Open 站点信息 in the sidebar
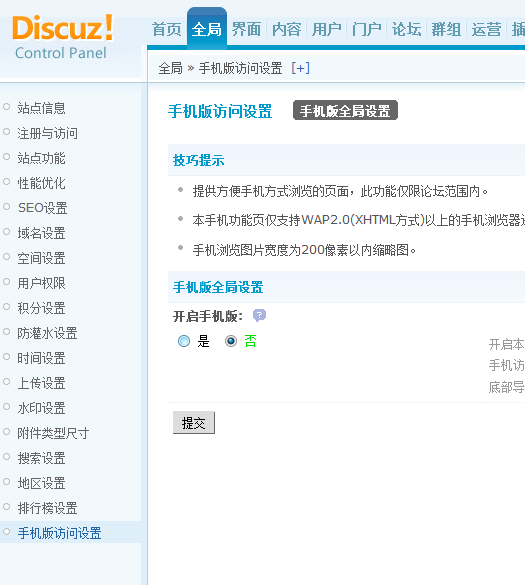The height and width of the screenshot is (585, 525). pyautogui.click(x=41, y=108)
